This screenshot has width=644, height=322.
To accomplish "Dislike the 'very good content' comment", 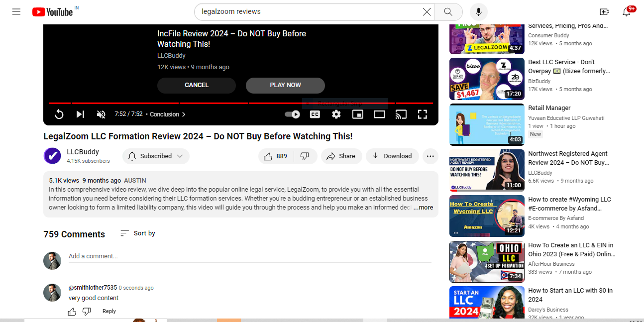I will [x=87, y=312].
